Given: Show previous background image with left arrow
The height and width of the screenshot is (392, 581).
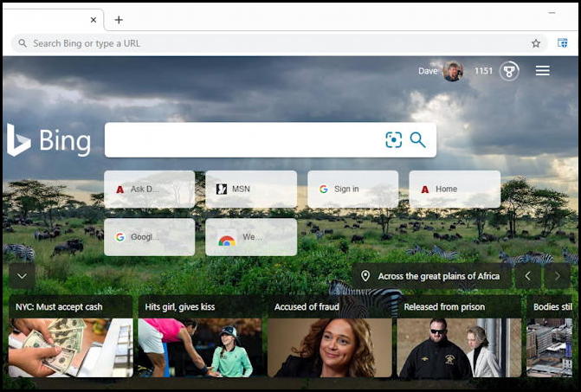Looking at the screenshot, I should 527,276.
